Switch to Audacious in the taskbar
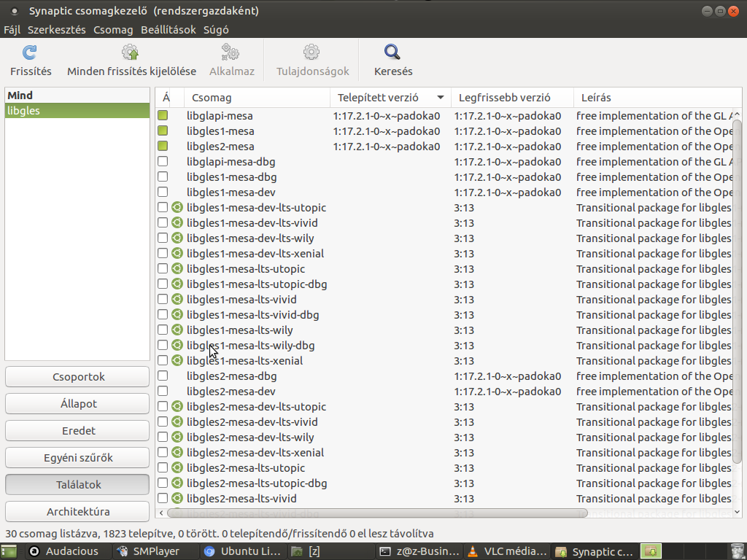Viewport: 747px width, 560px height. pyautogui.click(x=68, y=551)
